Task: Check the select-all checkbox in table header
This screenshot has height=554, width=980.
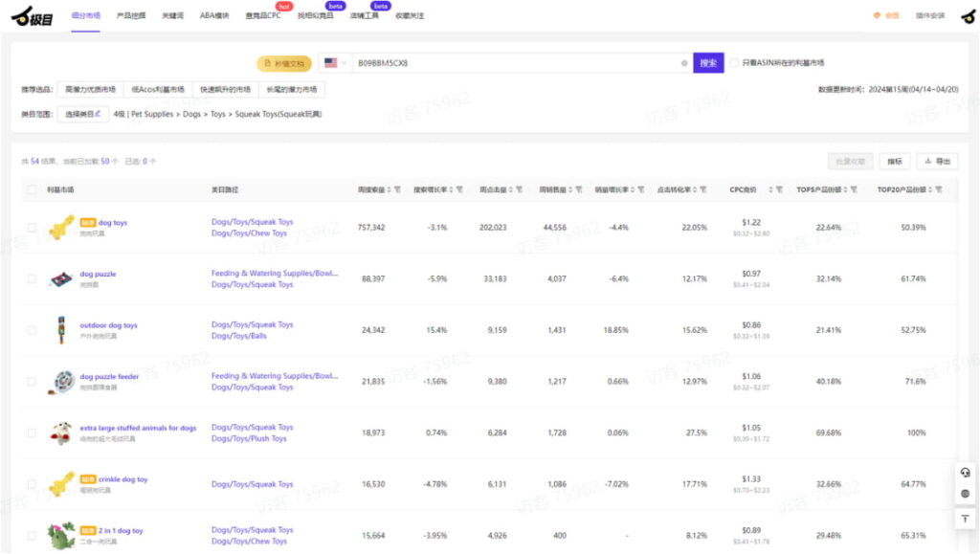Action: 32,189
